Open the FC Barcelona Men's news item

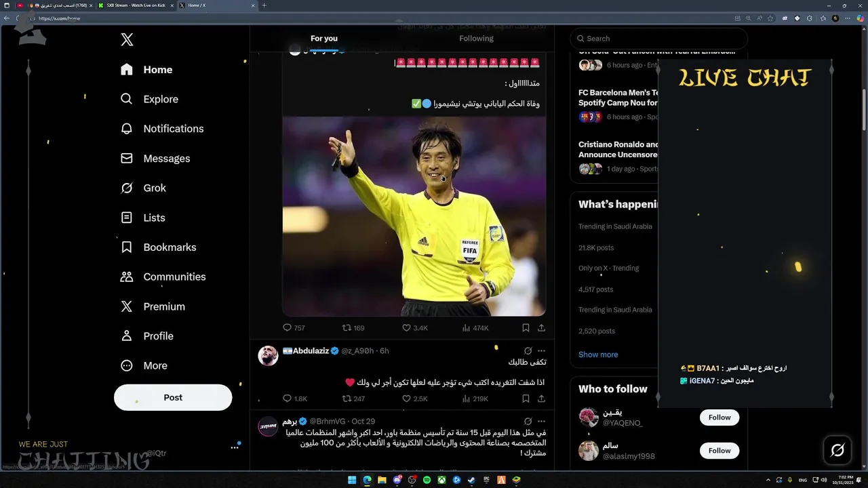point(618,104)
